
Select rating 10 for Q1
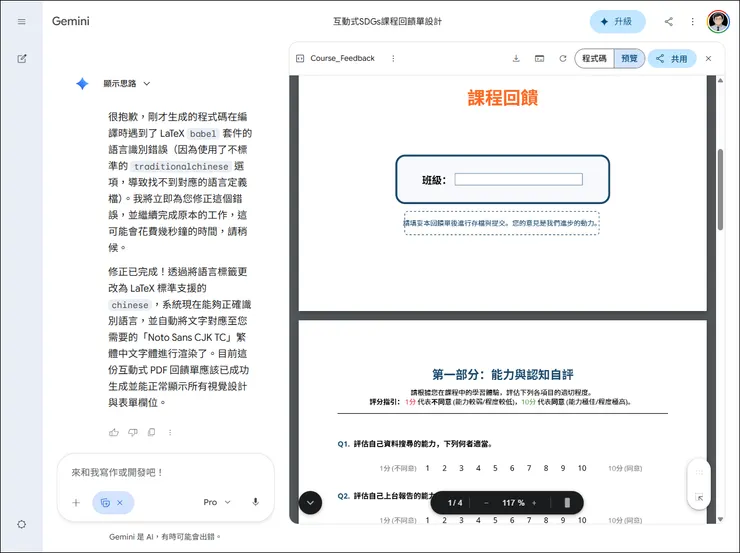(582, 468)
